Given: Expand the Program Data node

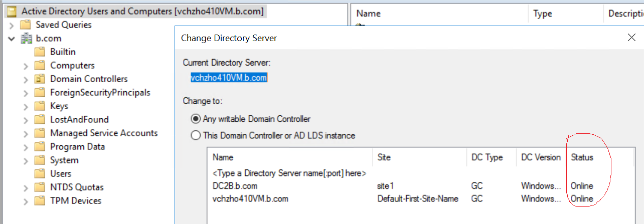Looking at the screenshot, I should [26, 147].
